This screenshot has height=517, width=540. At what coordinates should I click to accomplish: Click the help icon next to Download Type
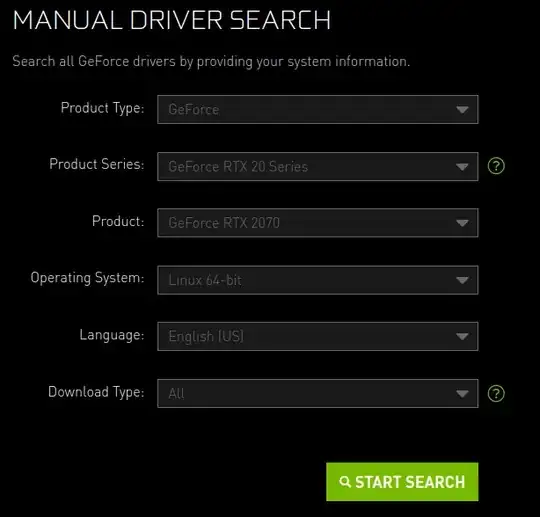[496, 393]
